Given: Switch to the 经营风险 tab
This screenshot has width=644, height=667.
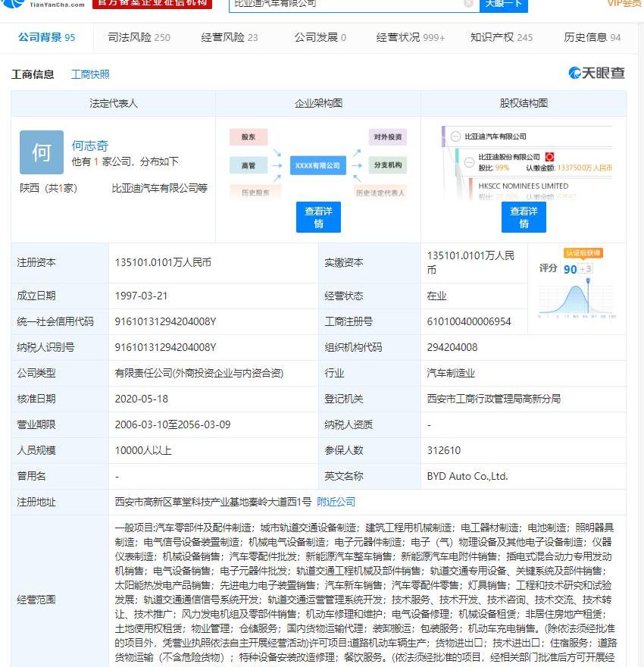Looking at the screenshot, I should tap(230, 37).
